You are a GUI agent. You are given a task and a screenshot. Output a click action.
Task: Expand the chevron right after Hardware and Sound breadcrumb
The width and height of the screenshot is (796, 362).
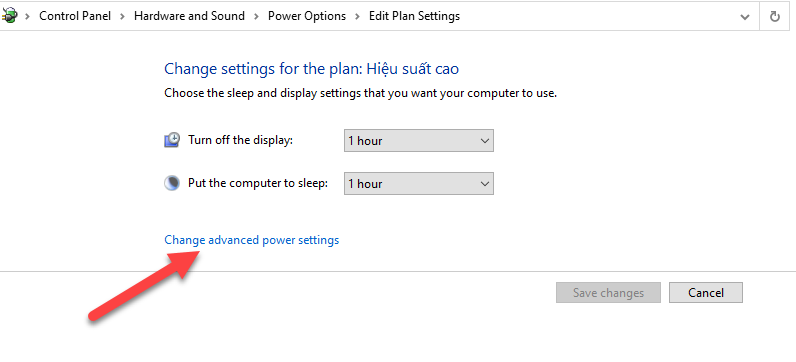click(257, 17)
